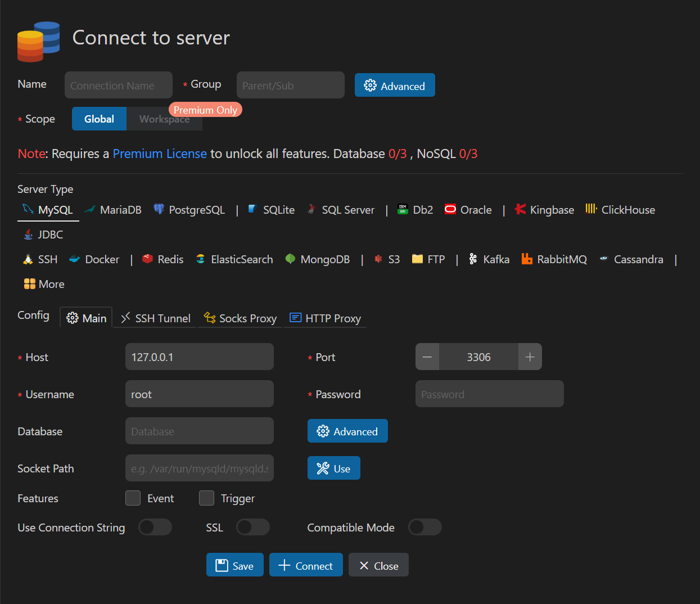Choose the ClickHouse server type icon
This screenshot has height=604, width=700.
591,209
